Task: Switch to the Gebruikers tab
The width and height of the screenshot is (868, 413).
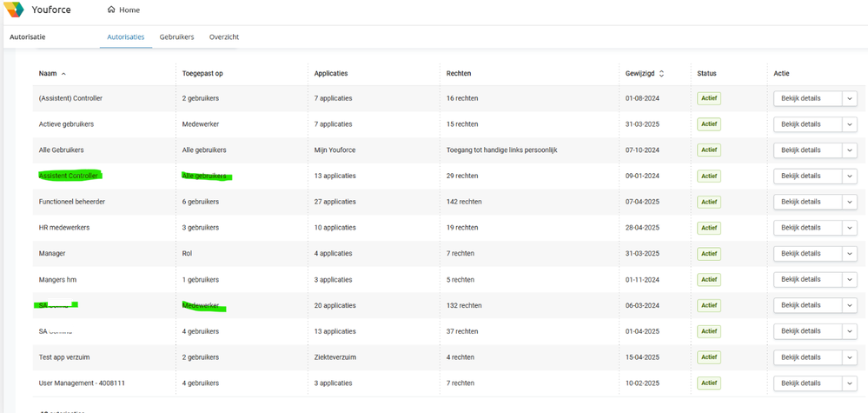Action: tap(176, 37)
